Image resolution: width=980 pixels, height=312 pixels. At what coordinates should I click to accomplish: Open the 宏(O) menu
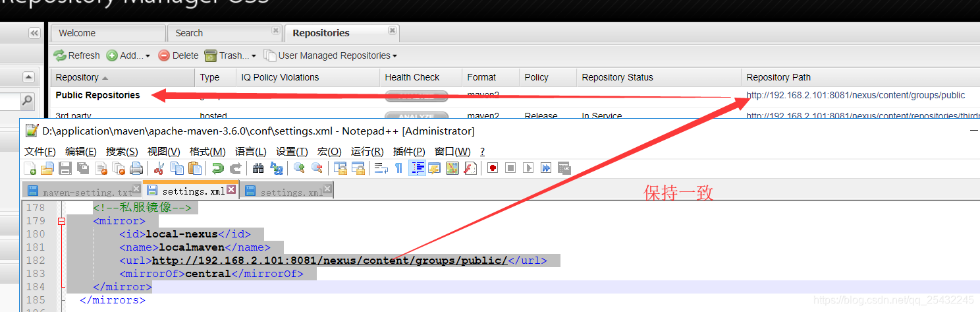tap(329, 151)
